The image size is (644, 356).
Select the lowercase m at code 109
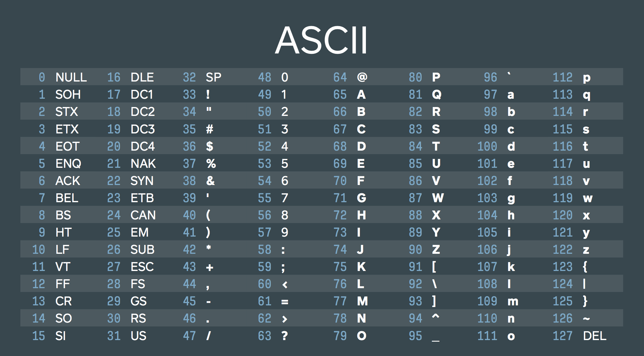click(x=513, y=302)
